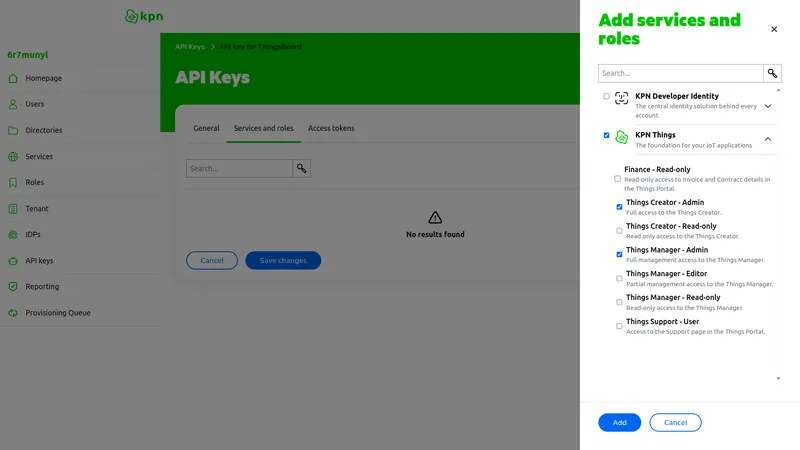Click the IDPs icon in sidebar
800x450 pixels.
[13, 235]
